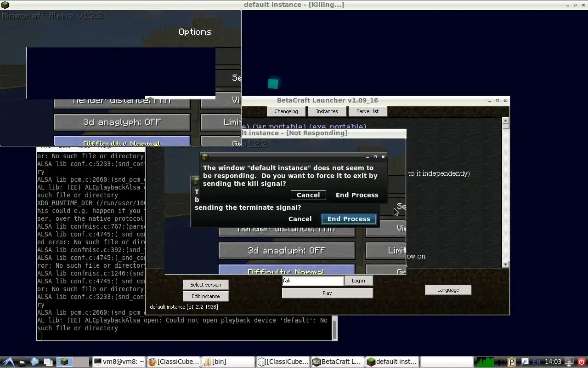Click the '(jar portable)' link in launcher changelog

(278, 126)
